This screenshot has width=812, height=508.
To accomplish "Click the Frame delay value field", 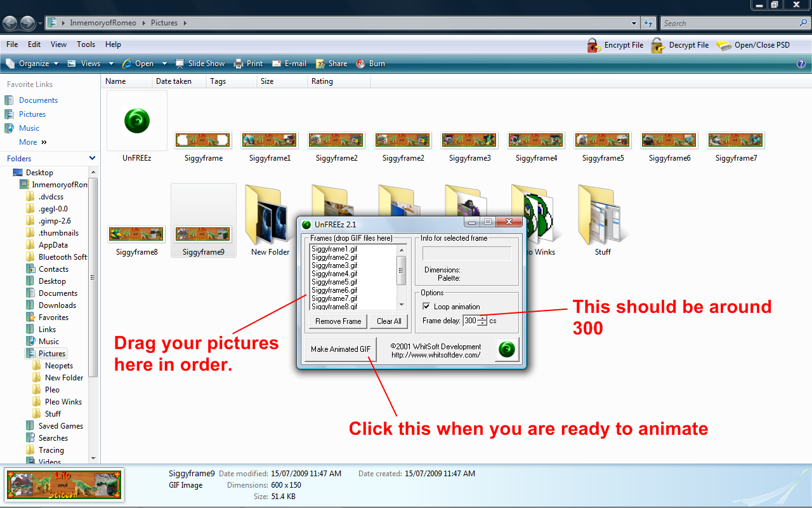I will (470, 321).
